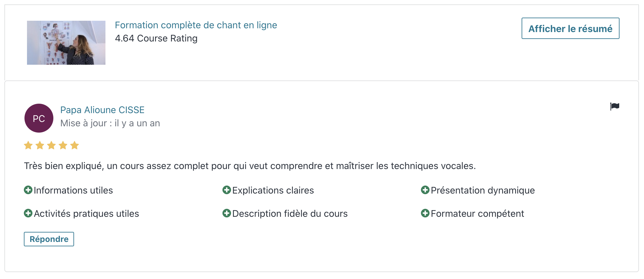
Task: Click the plus icon beside Description fidèle du cours
Action: pyautogui.click(x=227, y=213)
